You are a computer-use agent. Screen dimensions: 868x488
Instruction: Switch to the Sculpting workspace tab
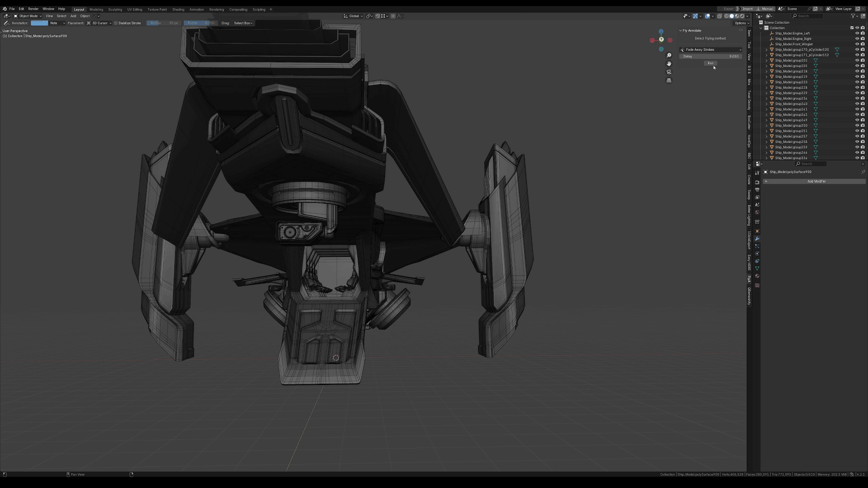coord(115,9)
